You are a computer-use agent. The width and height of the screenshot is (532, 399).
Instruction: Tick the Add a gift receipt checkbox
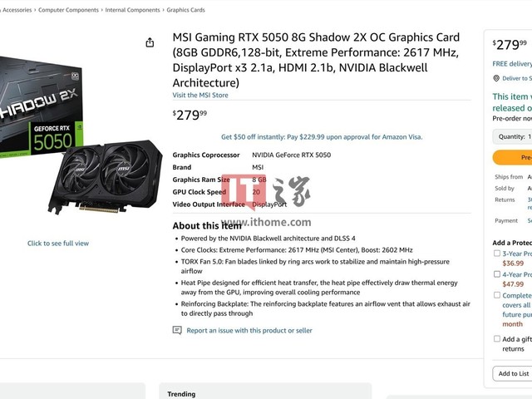497,338
